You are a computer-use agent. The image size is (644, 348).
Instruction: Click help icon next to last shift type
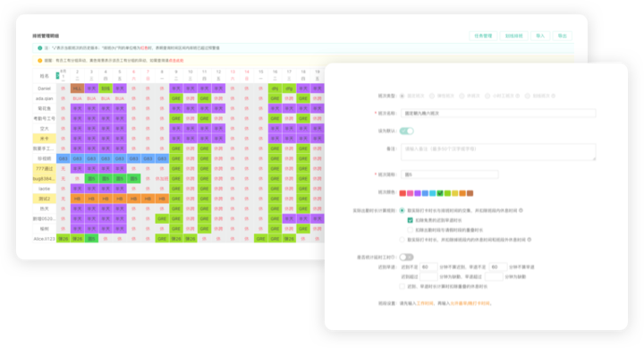tap(554, 96)
